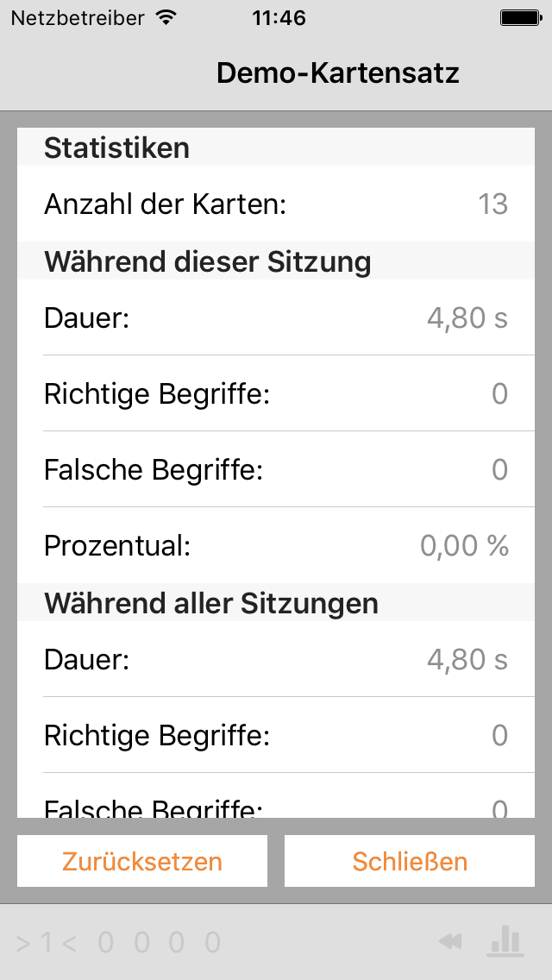The width and height of the screenshot is (552, 980).
Task: Tap the 'Netzbetreiber' carrier label
Action: (78, 18)
